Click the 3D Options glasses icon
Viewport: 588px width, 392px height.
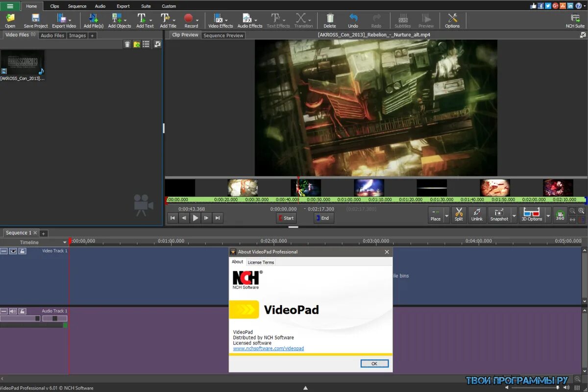pyautogui.click(x=532, y=214)
